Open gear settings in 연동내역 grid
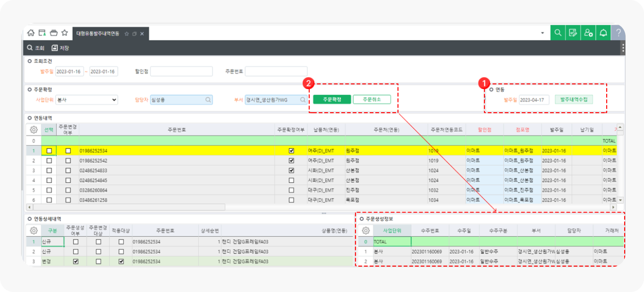The image size is (644, 292). (34, 130)
